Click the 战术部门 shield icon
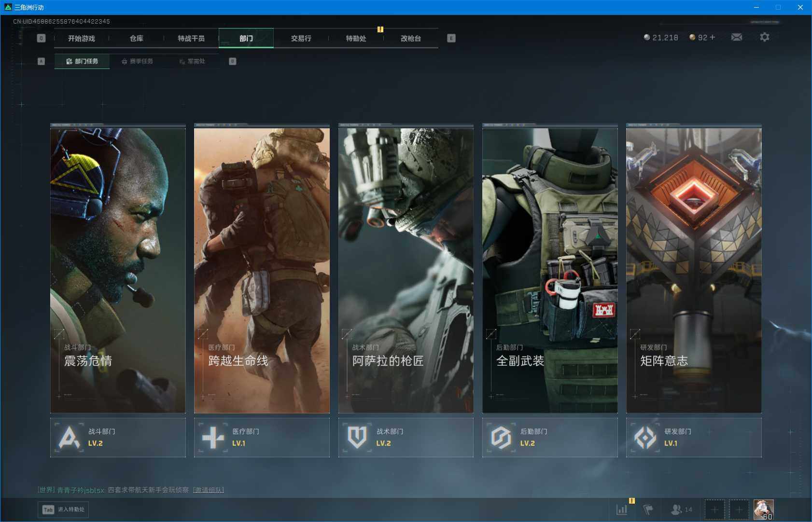The width and height of the screenshot is (812, 522). coord(357,438)
